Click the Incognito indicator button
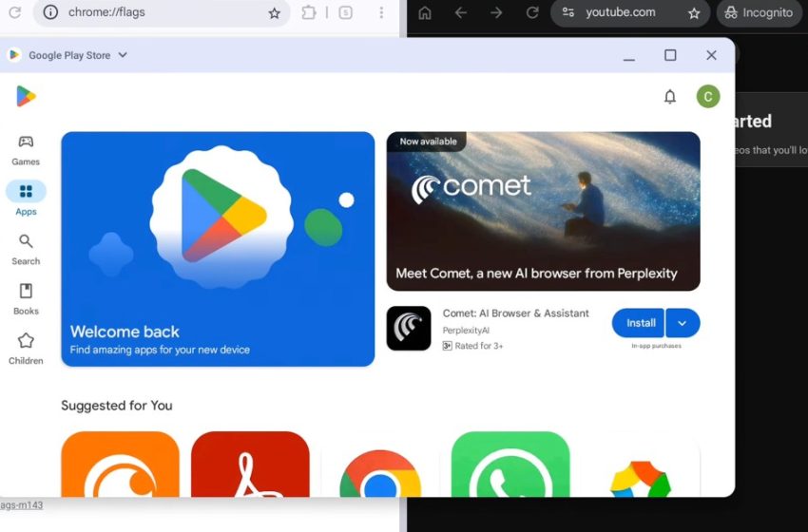808x532 pixels. click(760, 13)
